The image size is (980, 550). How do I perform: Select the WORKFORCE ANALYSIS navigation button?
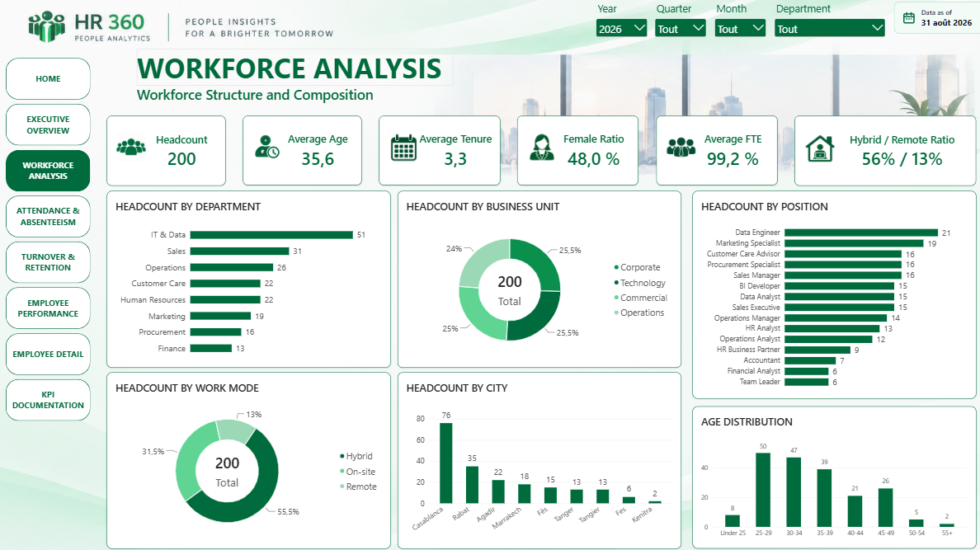(48, 171)
